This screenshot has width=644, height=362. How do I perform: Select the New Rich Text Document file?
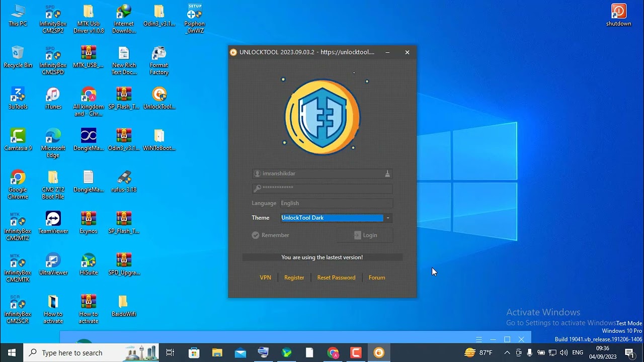(x=124, y=60)
